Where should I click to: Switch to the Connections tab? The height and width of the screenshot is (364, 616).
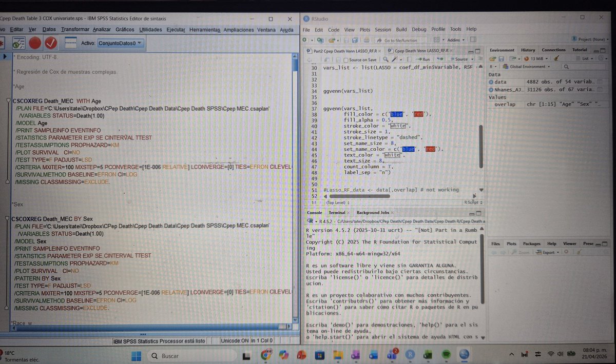pos(554,50)
